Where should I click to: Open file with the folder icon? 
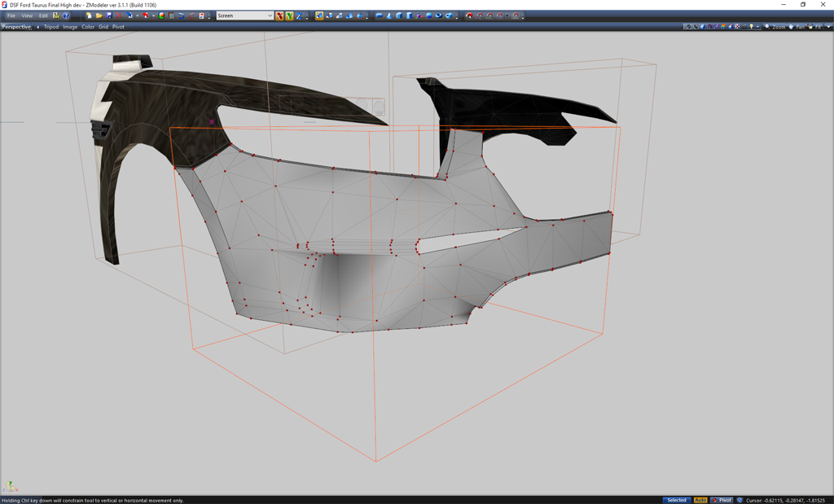click(x=99, y=15)
